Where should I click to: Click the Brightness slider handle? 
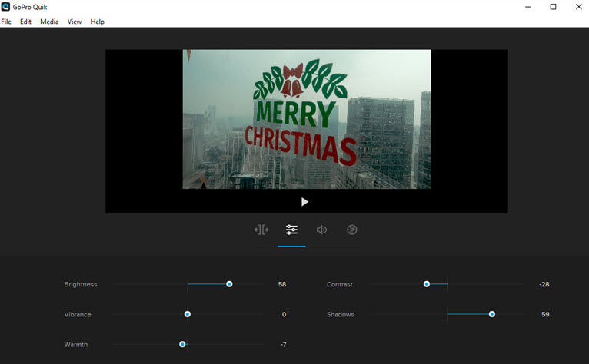(x=229, y=284)
